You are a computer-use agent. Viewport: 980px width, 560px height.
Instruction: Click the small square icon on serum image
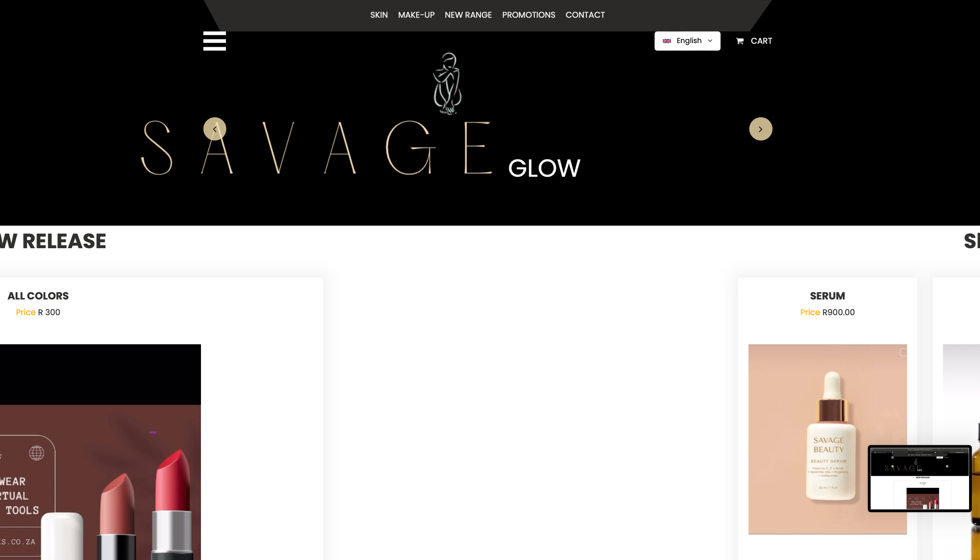[903, 352]
